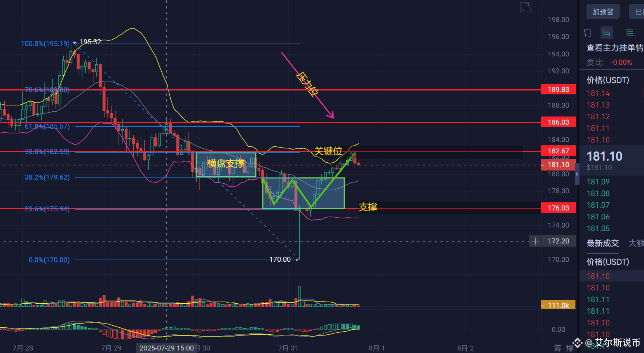Switch to buy-orders-only list view
Viewport: 644px width, 353px height.
click(x=629, y=33)
